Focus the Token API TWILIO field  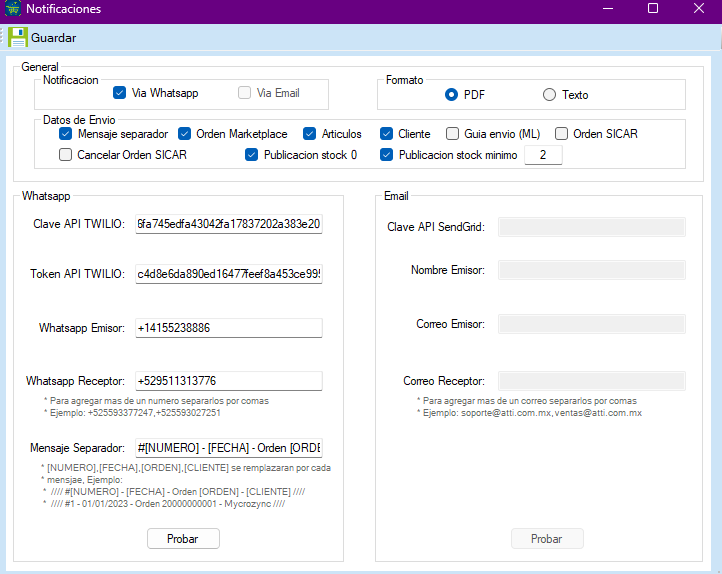point(229,274)
